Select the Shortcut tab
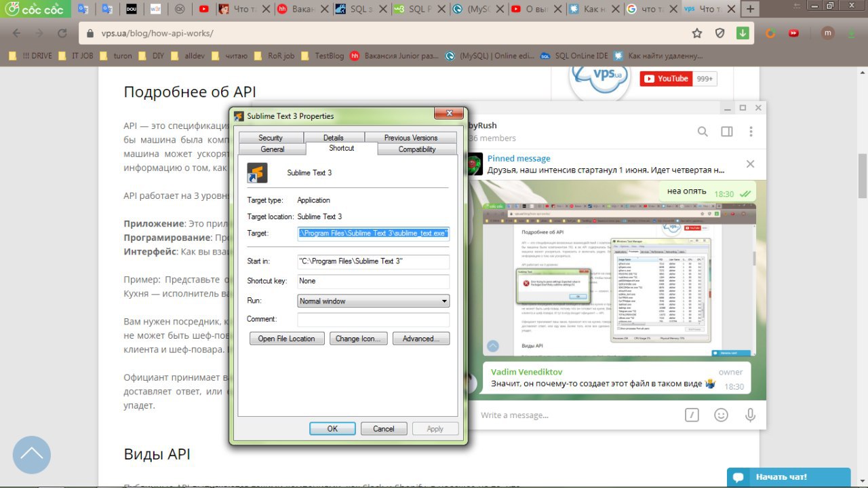The width and height of the screenshot is (868, 488). [x=341, y=148]
